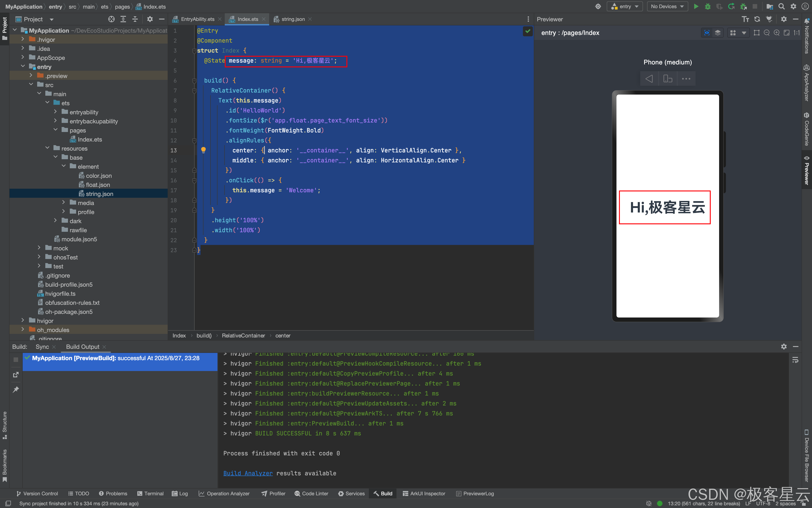
Task: Click the intention lightbulb on line 13
Action: point(203,150)
